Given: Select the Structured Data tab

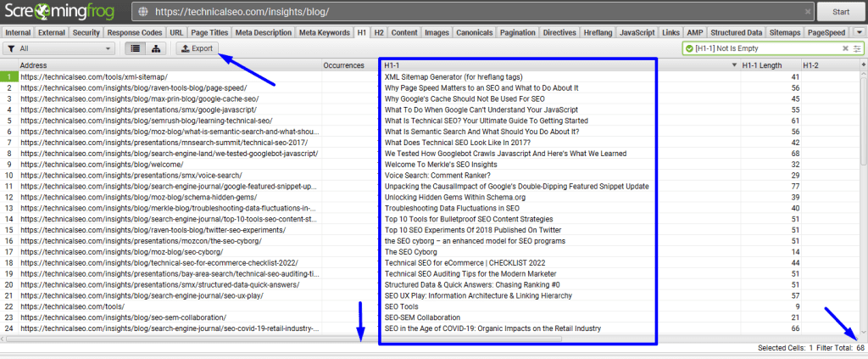Looking at the screenshot, I should (736, 32).
